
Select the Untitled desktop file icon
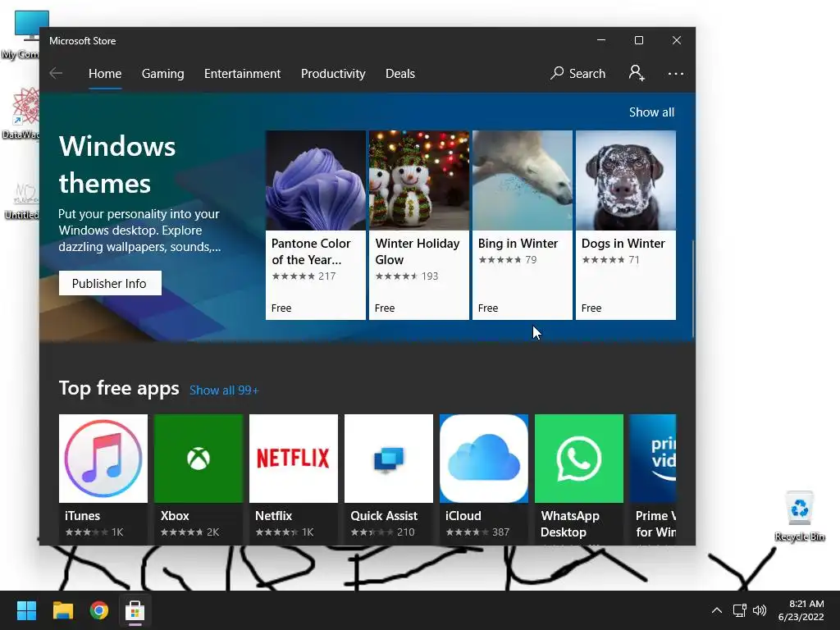coord(21,201)
